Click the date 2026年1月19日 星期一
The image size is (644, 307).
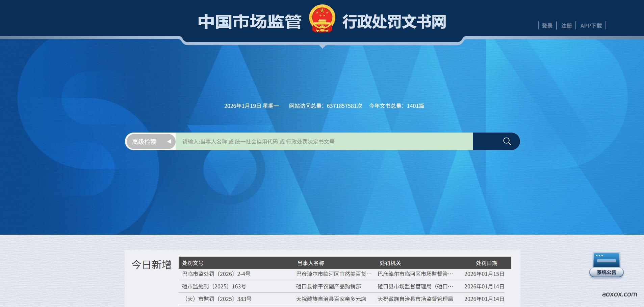click(x=252, y=106)
